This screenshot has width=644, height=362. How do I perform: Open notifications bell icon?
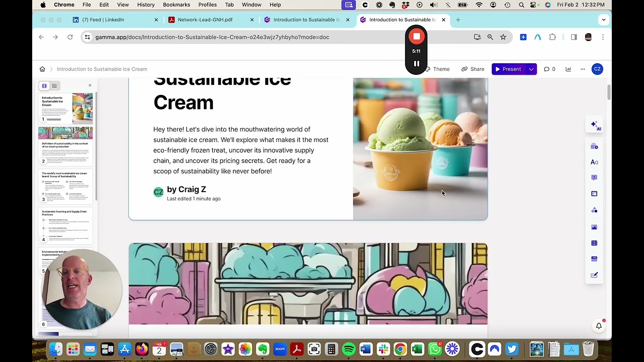(599, 326)
